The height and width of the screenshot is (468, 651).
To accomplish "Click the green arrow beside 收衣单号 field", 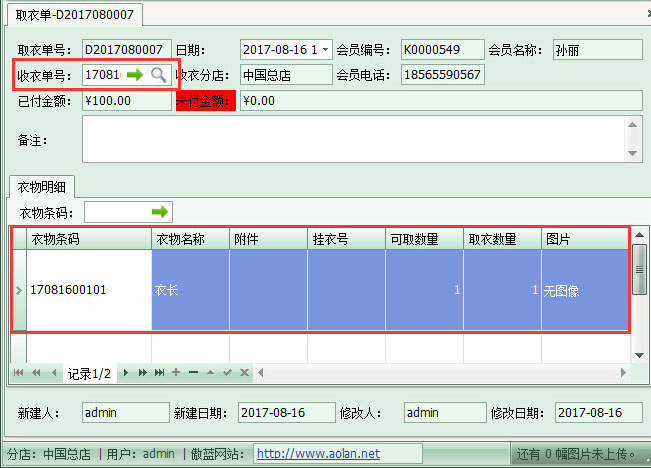I will point(135,75).
